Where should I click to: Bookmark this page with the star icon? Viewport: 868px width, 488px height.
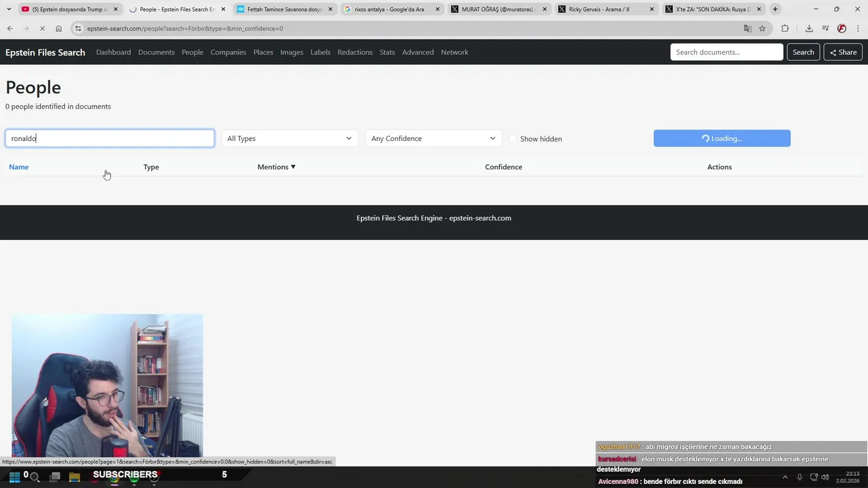[x=762, y=28]
